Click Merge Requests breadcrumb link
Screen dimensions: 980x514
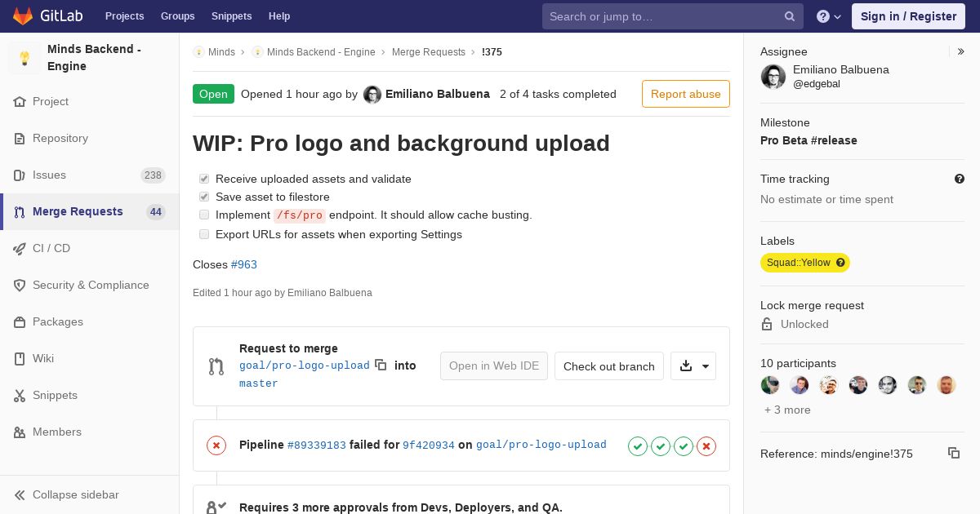click(429, 52)
